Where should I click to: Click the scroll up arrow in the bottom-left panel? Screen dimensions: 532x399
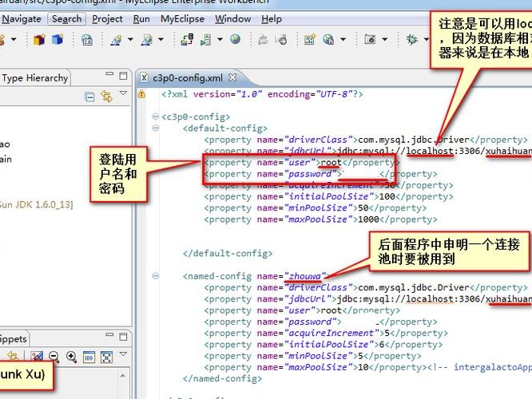point(123,376)
